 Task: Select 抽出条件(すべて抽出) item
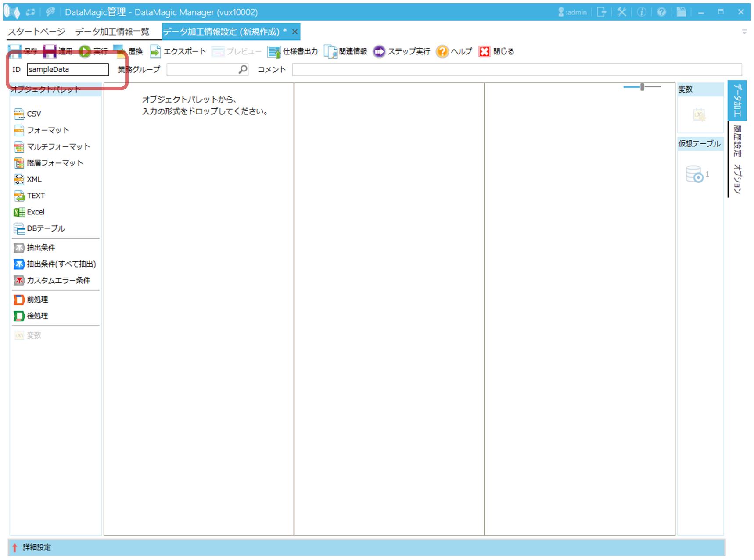point(55,264)
